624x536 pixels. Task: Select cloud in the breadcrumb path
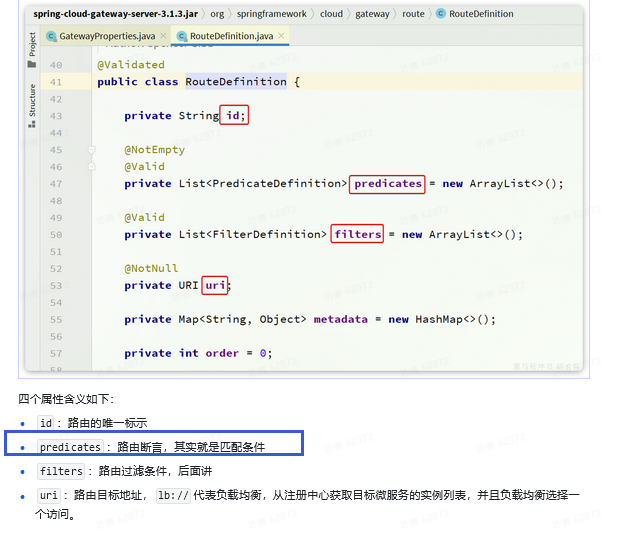click(331, 14)
